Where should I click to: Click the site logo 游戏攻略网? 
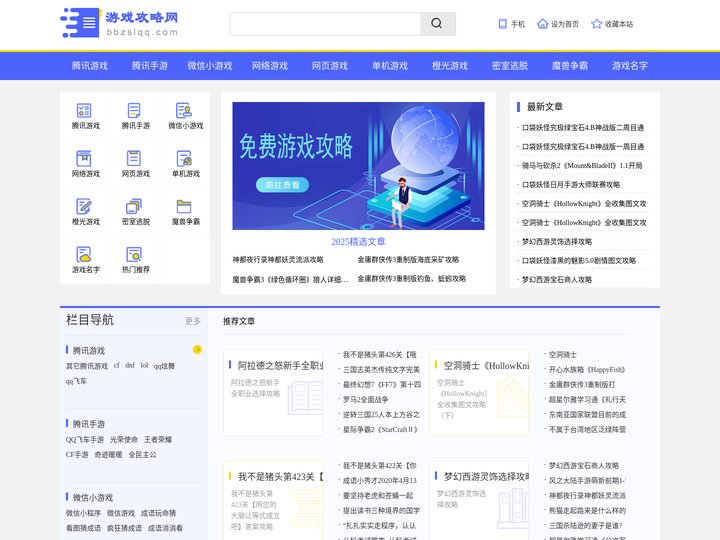coord(119,23)
